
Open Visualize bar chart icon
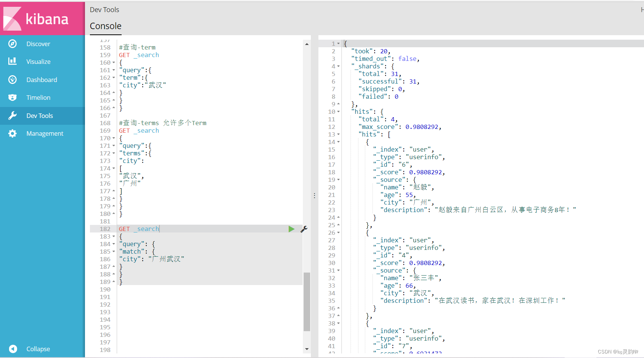(12, 61)
